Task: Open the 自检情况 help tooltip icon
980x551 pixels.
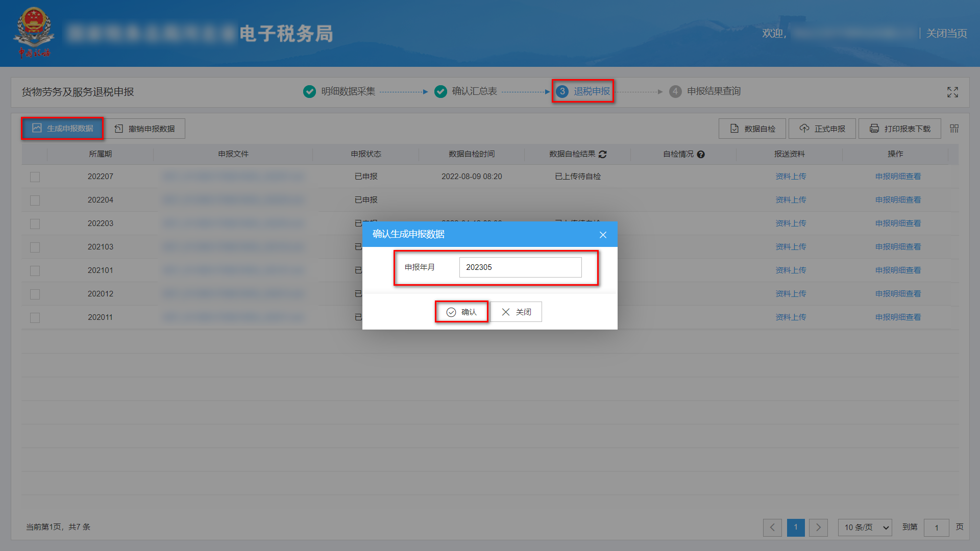Action: pos(701,154)
